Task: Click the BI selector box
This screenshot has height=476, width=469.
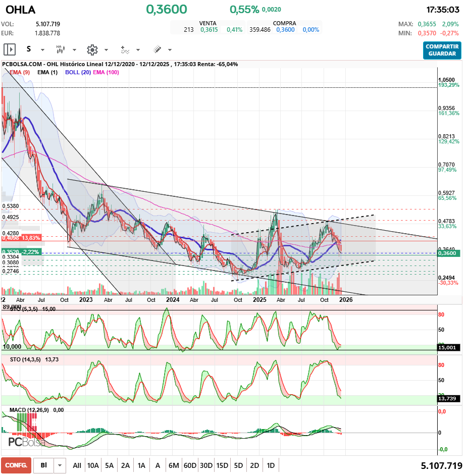Action: 44,465
